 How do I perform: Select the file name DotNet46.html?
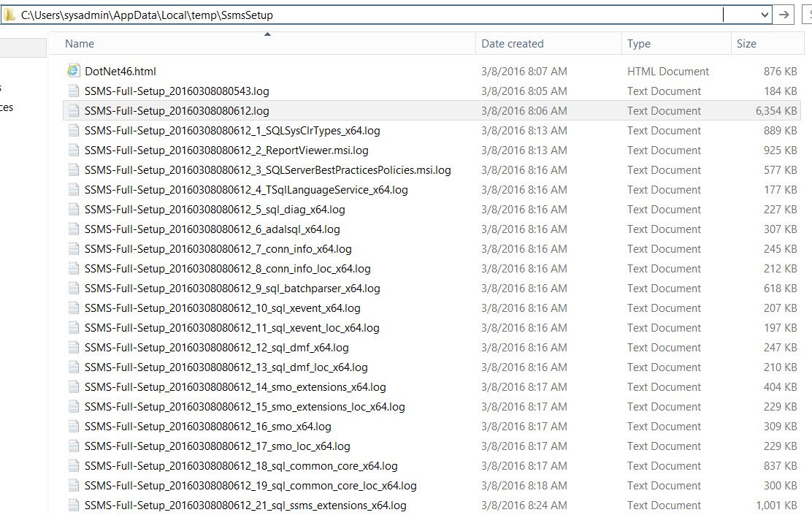point(120,72)
